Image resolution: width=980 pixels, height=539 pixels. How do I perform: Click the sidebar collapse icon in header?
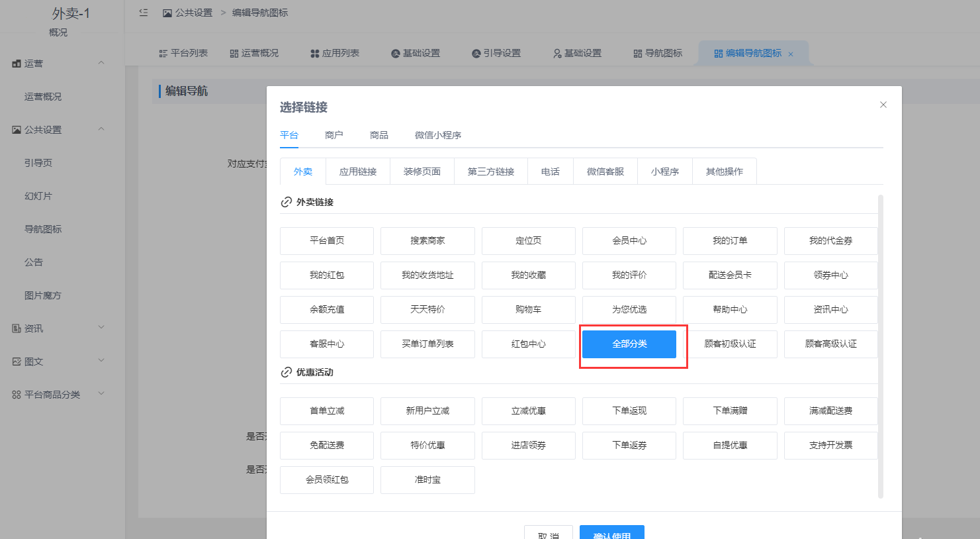coord(144,13)
